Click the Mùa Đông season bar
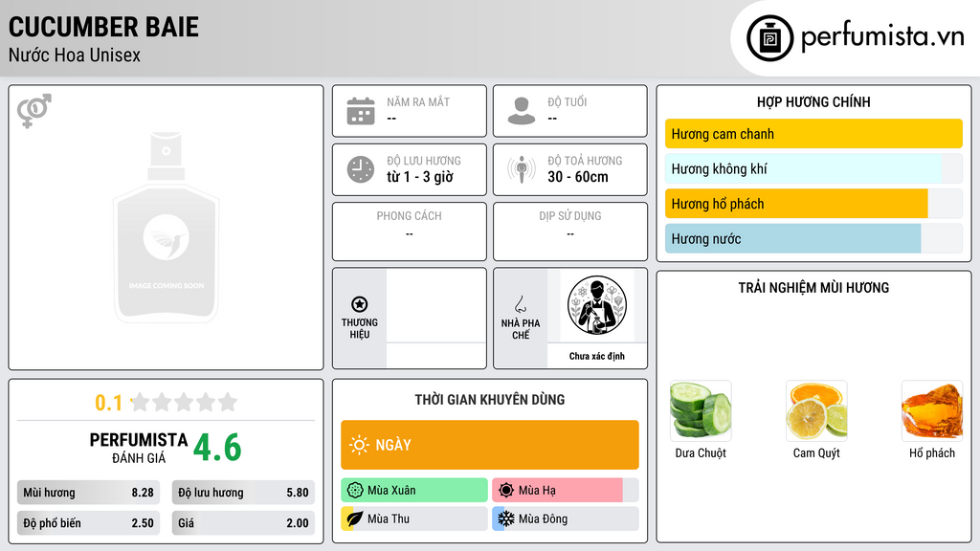 coord(566,518)
